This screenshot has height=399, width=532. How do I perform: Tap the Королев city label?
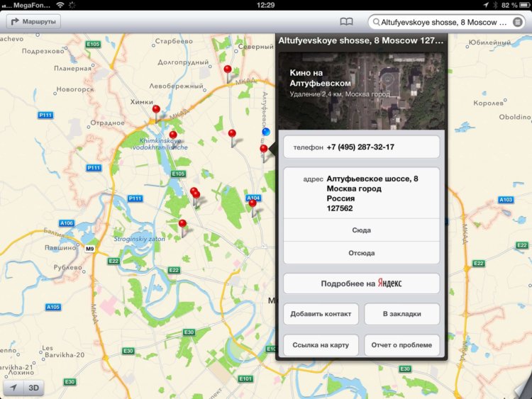click(x=489, y=103)
